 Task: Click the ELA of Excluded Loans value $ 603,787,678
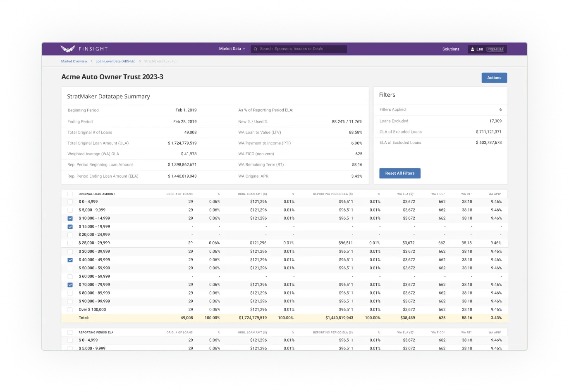coord(489,143)
